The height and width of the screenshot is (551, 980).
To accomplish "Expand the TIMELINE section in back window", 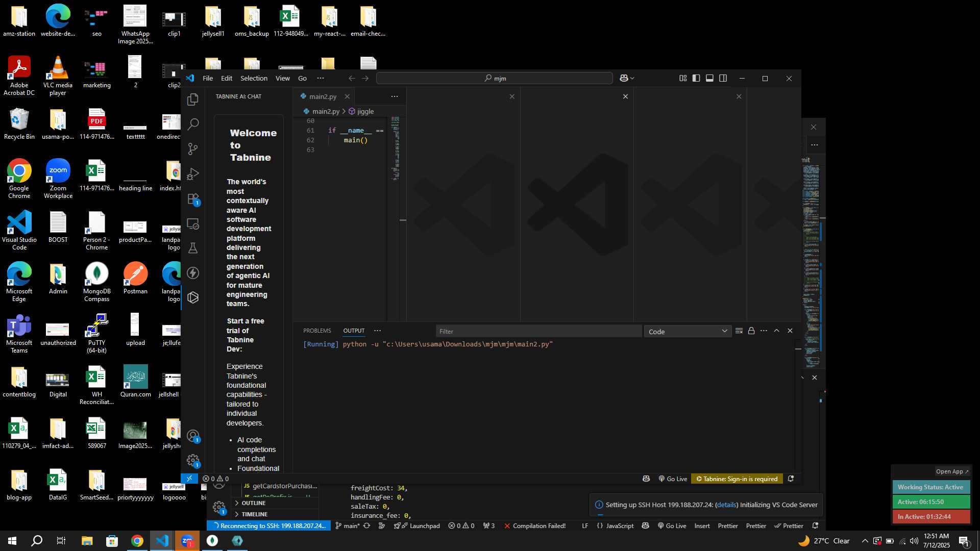I will (x=276, y=514).
